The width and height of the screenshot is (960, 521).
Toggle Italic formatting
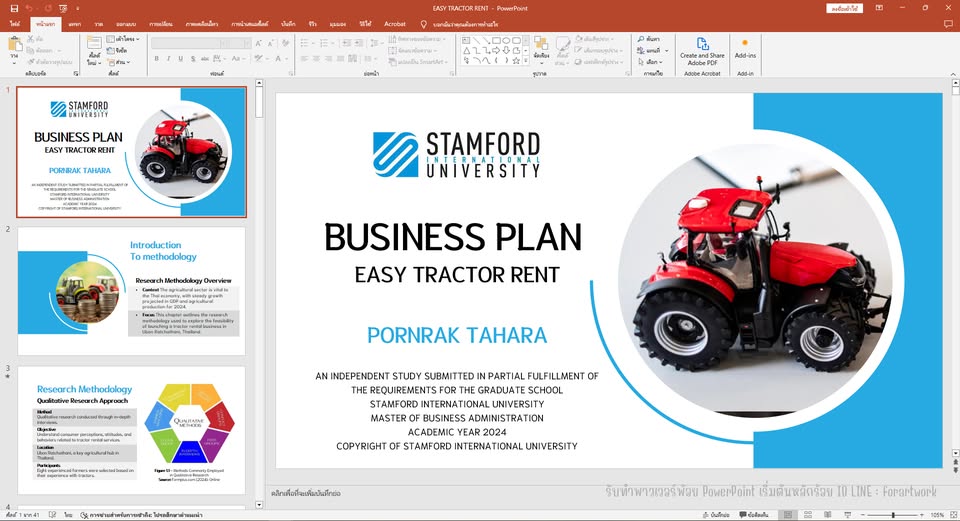[x=168, y=59]
